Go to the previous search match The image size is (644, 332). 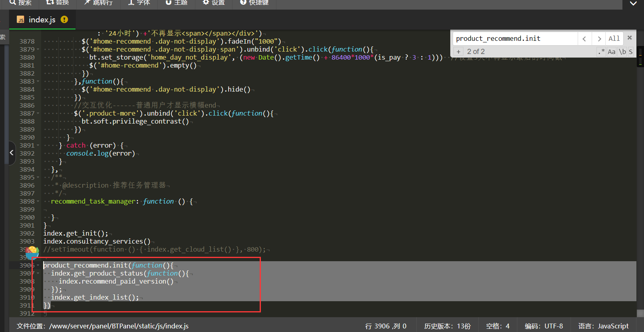[584, 39]
